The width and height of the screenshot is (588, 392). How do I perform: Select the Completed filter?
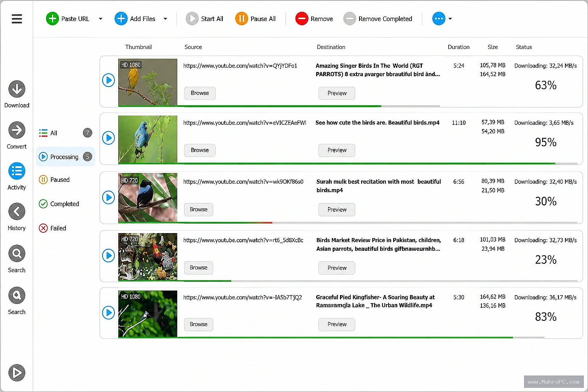pyautogui.click(x=59, y=204)
